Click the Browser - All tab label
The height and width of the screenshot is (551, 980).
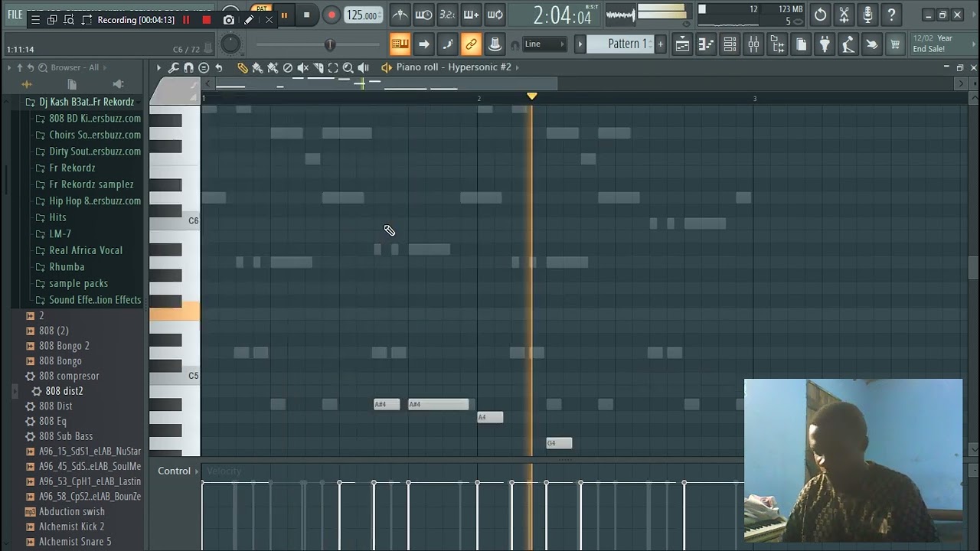(74, 67)
